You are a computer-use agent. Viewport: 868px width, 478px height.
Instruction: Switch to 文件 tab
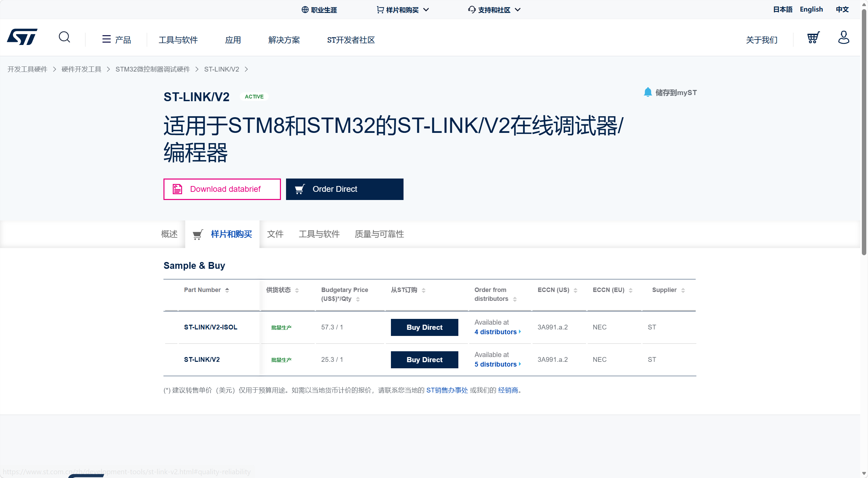coord(275,234)
